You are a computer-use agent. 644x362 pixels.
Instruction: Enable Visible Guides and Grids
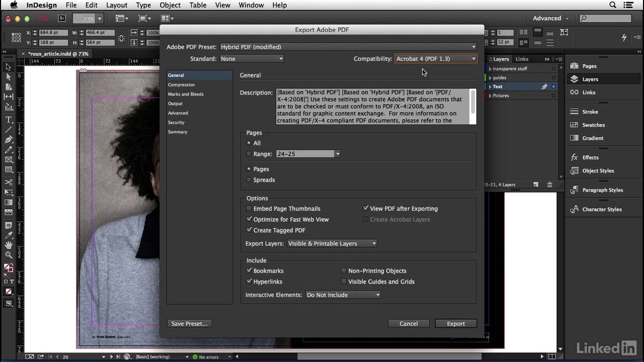tap(344, 282)
